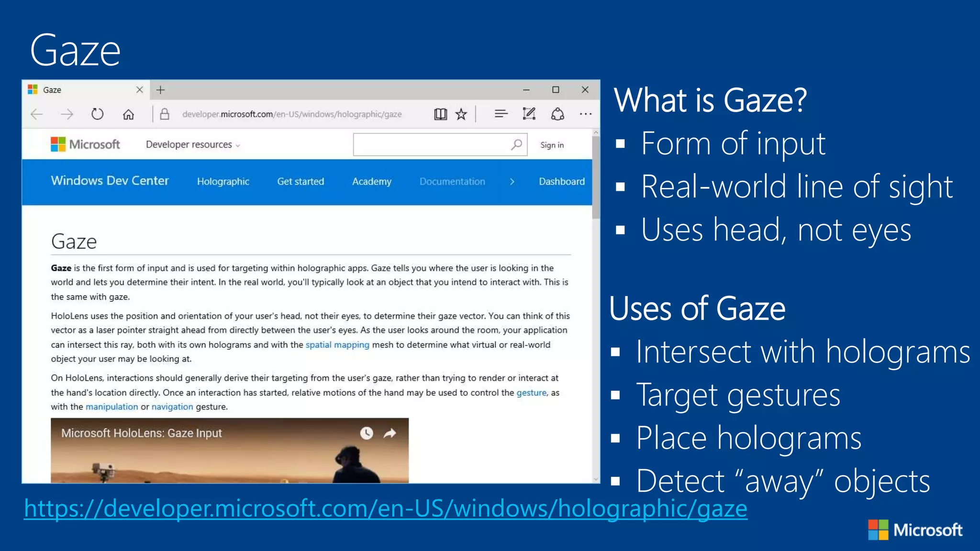Screen dimensions: 980x551
Task: Open the Academy nav item
Action: tap(372, 182)
